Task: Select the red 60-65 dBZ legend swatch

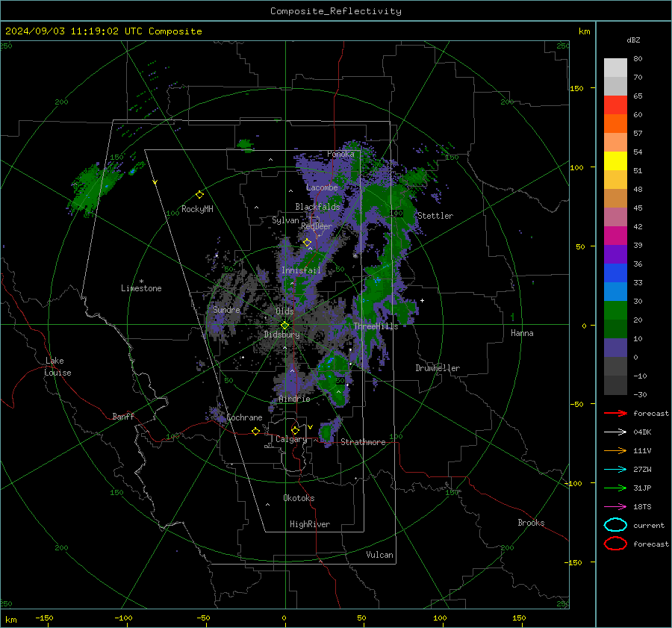Action: coord(615,105)
